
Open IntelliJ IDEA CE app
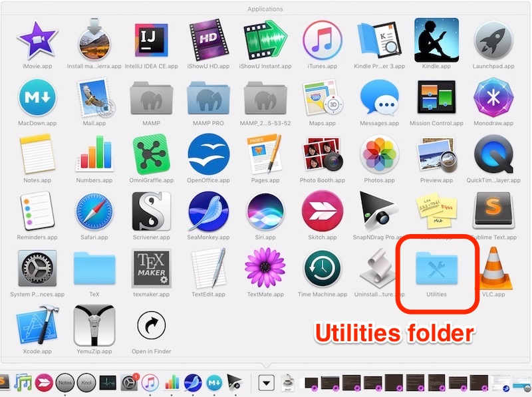(x=152, y=39)
